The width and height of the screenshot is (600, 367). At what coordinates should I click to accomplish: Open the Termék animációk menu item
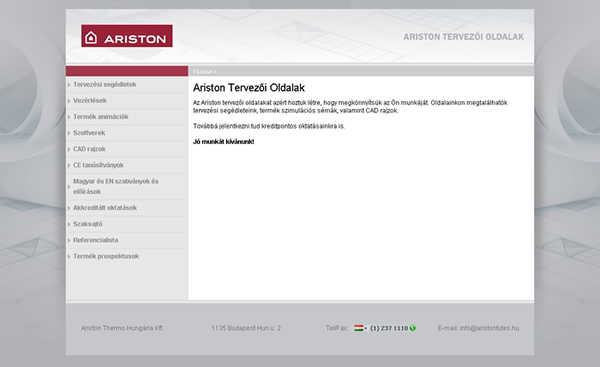click(x=101, y=116)
